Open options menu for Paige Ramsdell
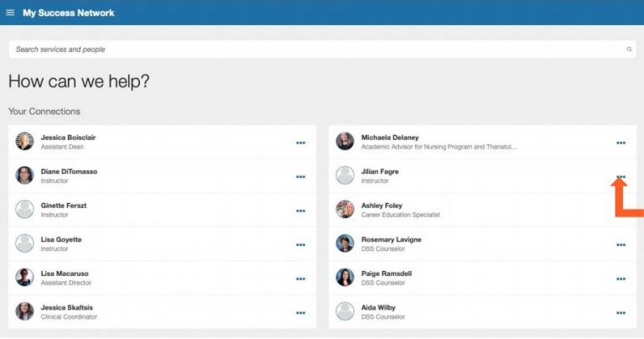 [x=621, y=279]
